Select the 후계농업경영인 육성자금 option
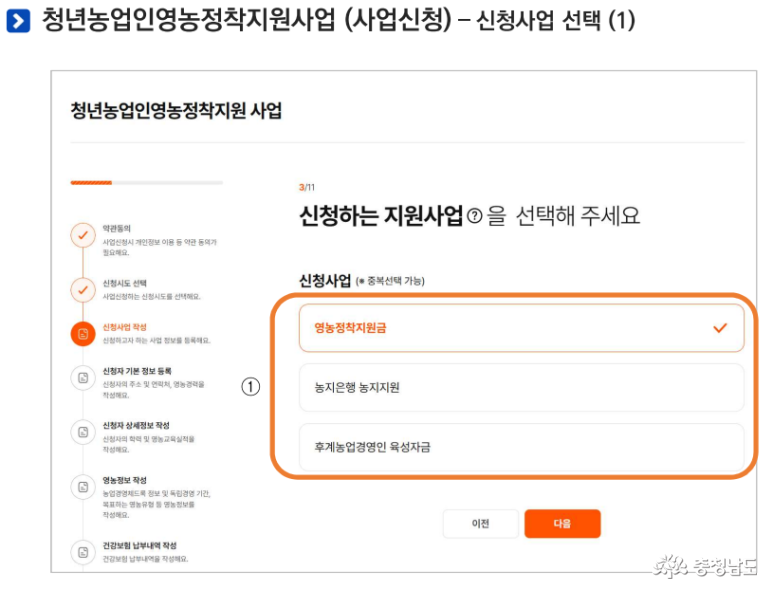This screenshot has height=590, width=773. click(522, 447)
